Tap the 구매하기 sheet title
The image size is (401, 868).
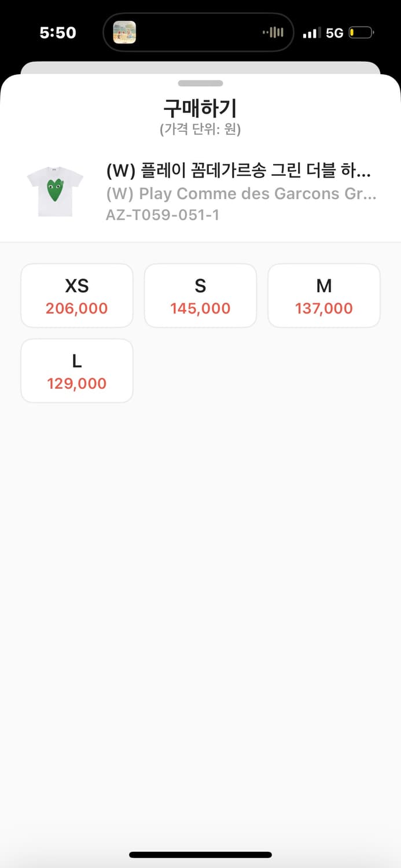[x=200, y=108]
